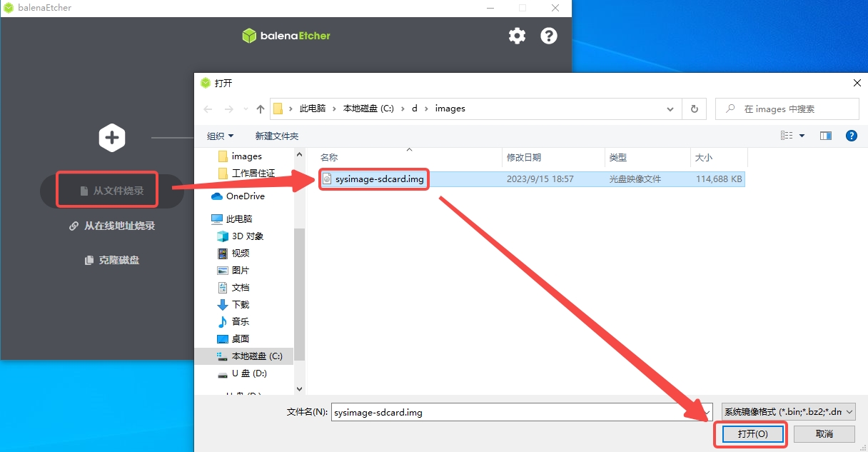Click the sysimage-sdcard.img disc image file icon
Viewport: 868px width, 452px height.
pos(327,179)
